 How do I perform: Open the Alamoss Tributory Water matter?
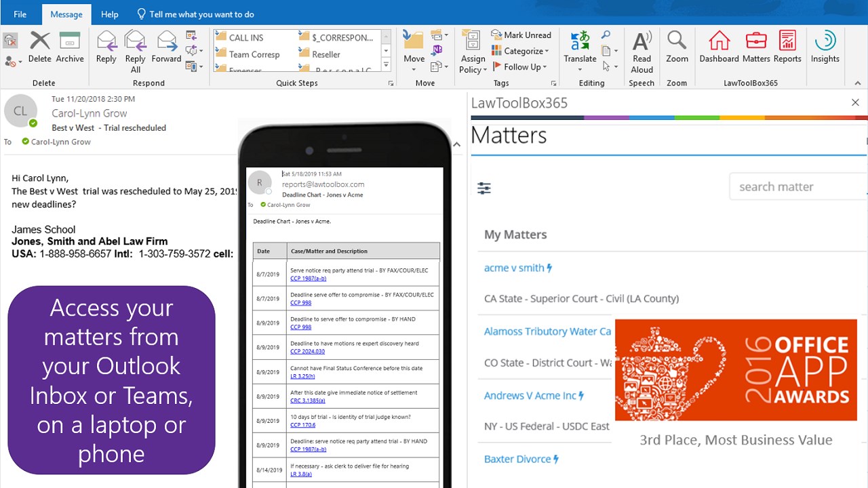[x=548, y=331]
